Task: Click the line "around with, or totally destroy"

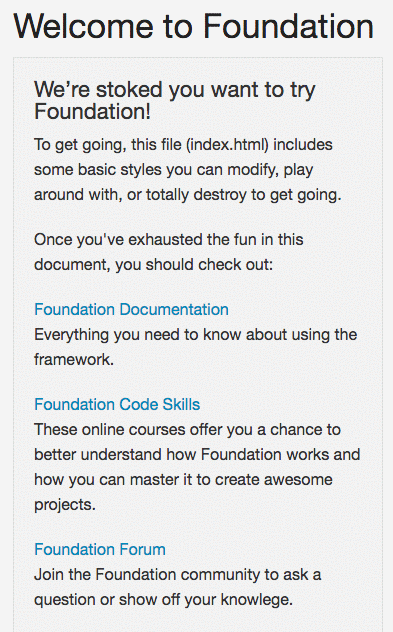Action: (x=187, y=195)
